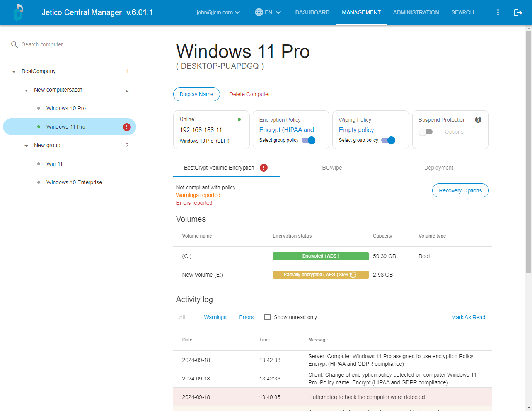Select BestCompany root node label
The image size is (532, 411).
(39, 71)
